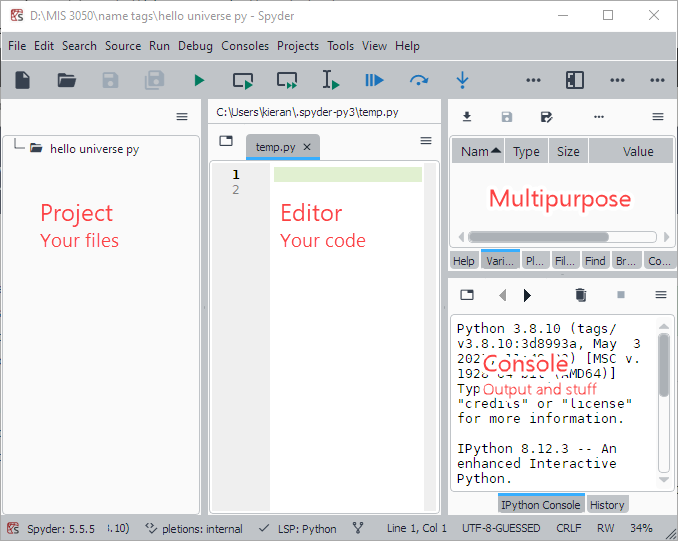Switch to the Help pane tab
This screenshot has height=541, width=678.
coord(464,261)
